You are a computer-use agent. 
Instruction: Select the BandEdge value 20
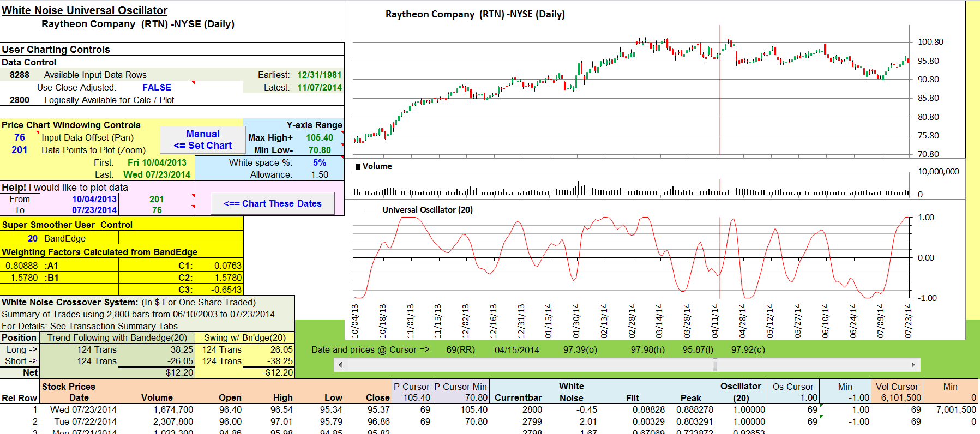(x=33, y=238)
